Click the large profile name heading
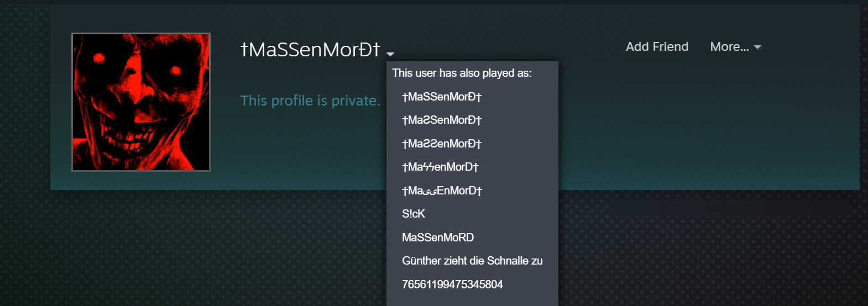 pos(310,50)
